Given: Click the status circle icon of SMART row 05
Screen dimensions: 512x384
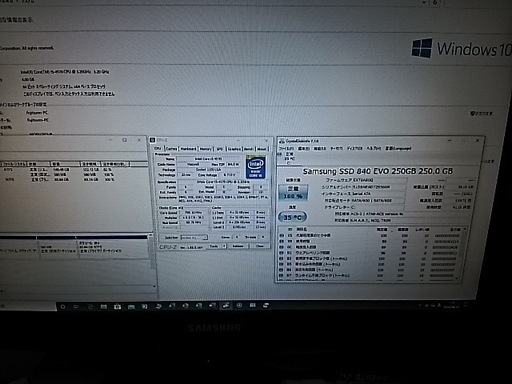Looking at the screenshot, I should point(282,235).
